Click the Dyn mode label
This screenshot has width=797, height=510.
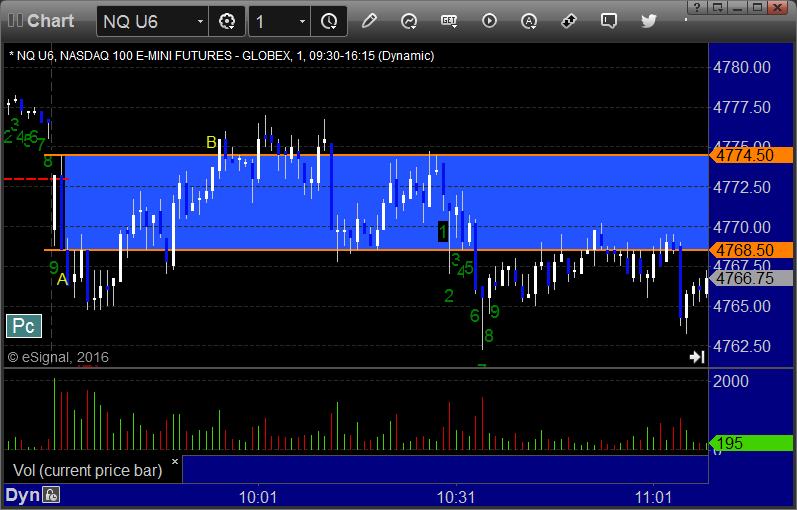point(22,495)
